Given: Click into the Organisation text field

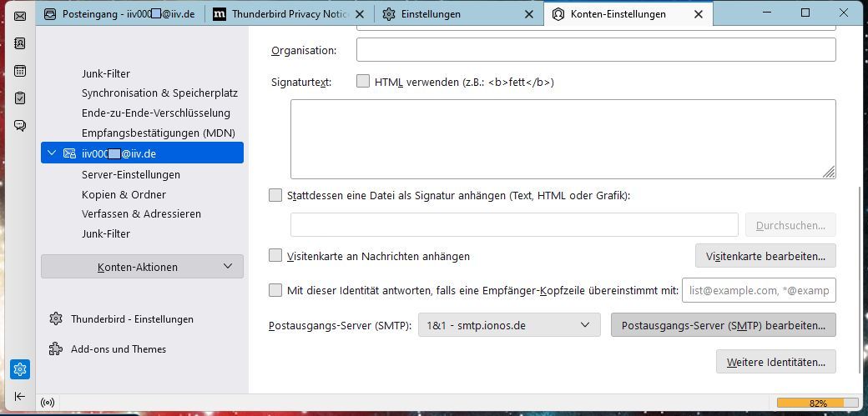Looking at the screenshot, I should 595,50.
